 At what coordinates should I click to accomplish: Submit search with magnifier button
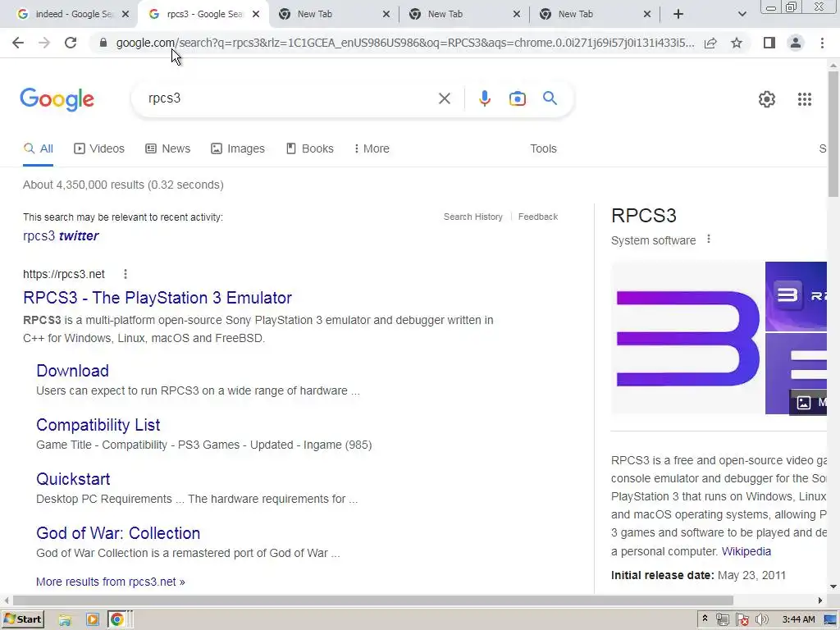point(550,98)
